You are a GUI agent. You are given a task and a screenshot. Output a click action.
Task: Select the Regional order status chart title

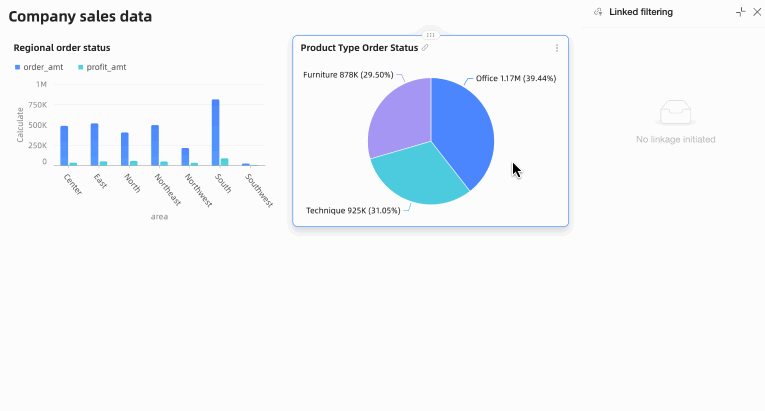coord(62,48)
